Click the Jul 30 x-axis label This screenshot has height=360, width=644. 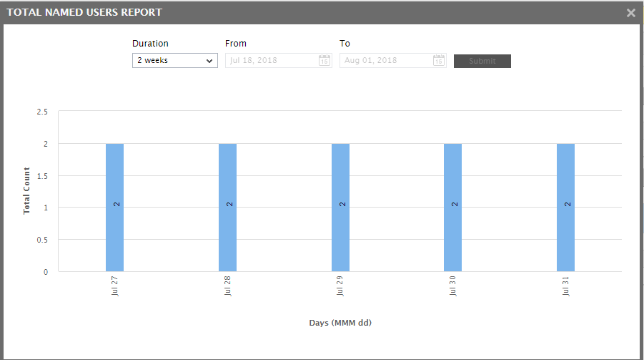[452, 286]
